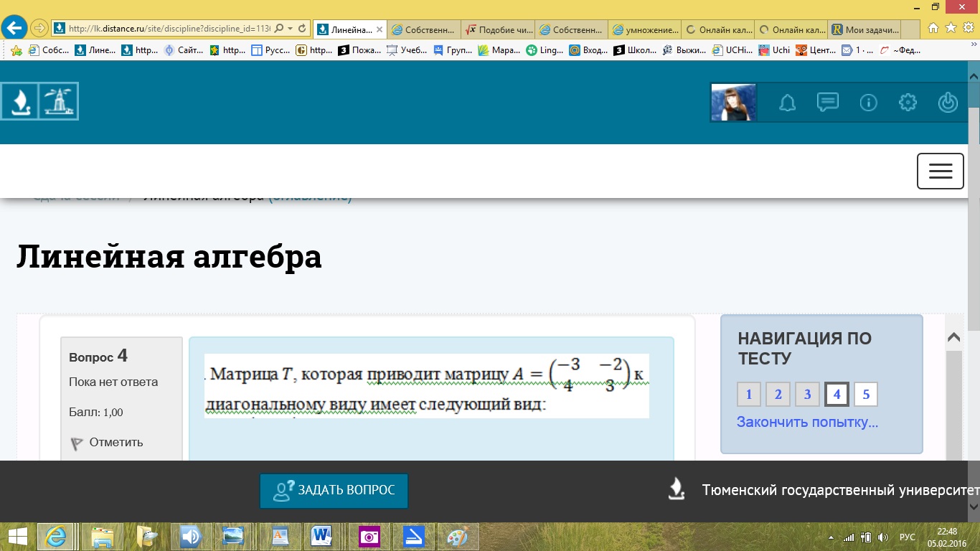
Task: Go to question 5 in test navigation
Action: coord(866,395)
